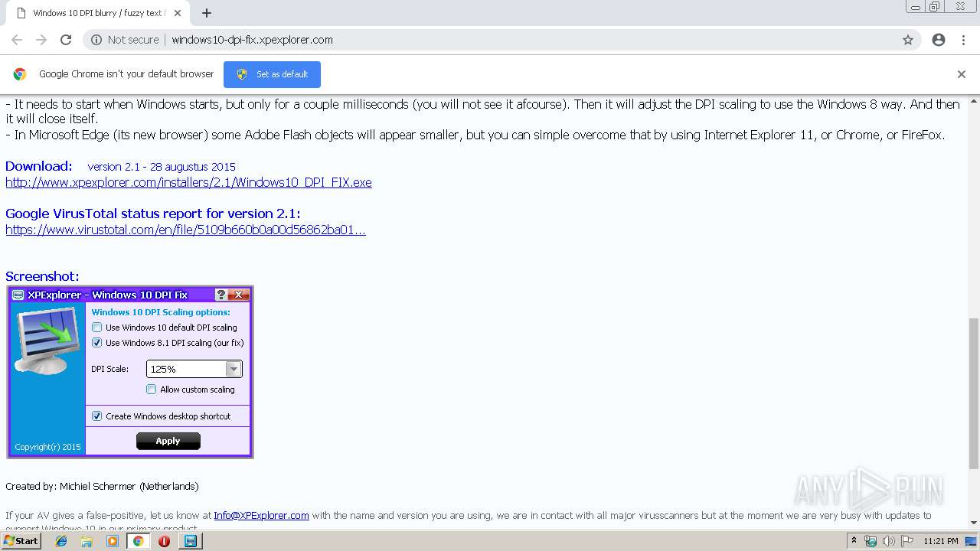Image resolution: width=980 pixels, height=551 pixels.
Task: Click Google VirusTotal status report heading
Action: pos(153,214)
